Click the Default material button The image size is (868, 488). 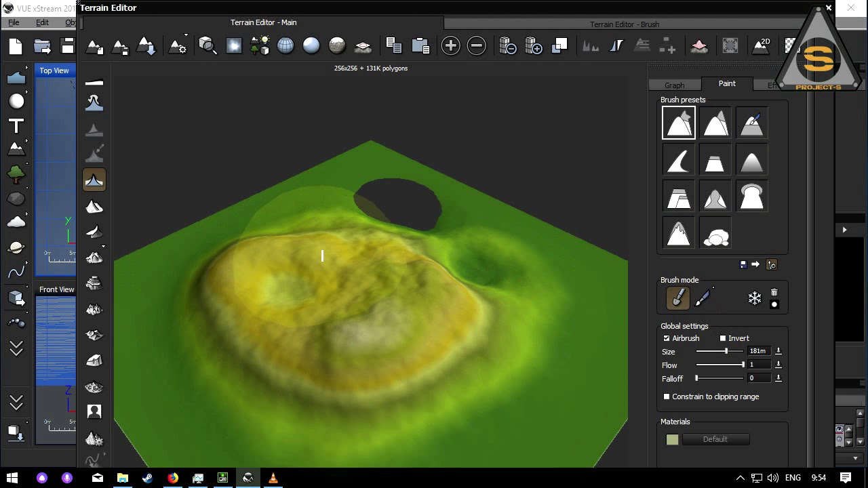(x=715, y=439)
